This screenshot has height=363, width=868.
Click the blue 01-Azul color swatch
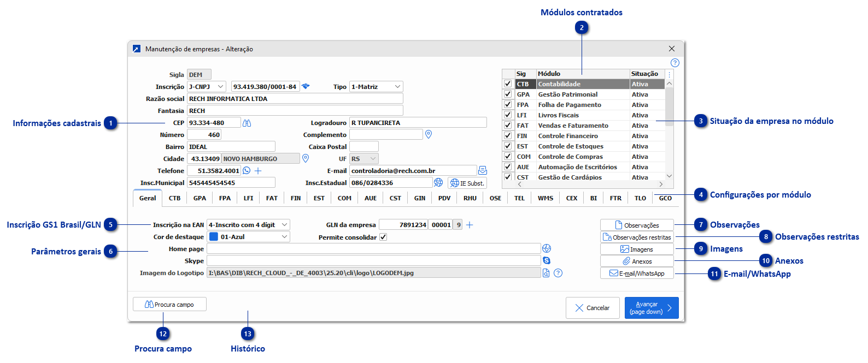(x=214, y=237)
